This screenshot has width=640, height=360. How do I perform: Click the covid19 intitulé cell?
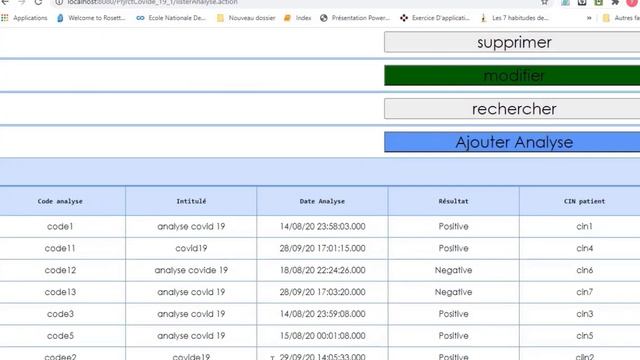tap(191, 248)
